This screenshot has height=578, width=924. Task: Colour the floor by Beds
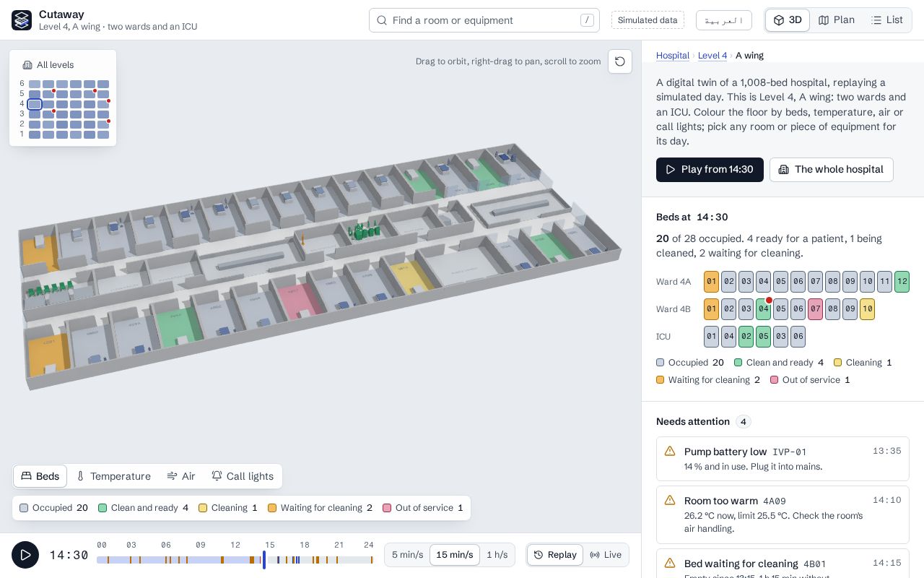coord(40,476)
